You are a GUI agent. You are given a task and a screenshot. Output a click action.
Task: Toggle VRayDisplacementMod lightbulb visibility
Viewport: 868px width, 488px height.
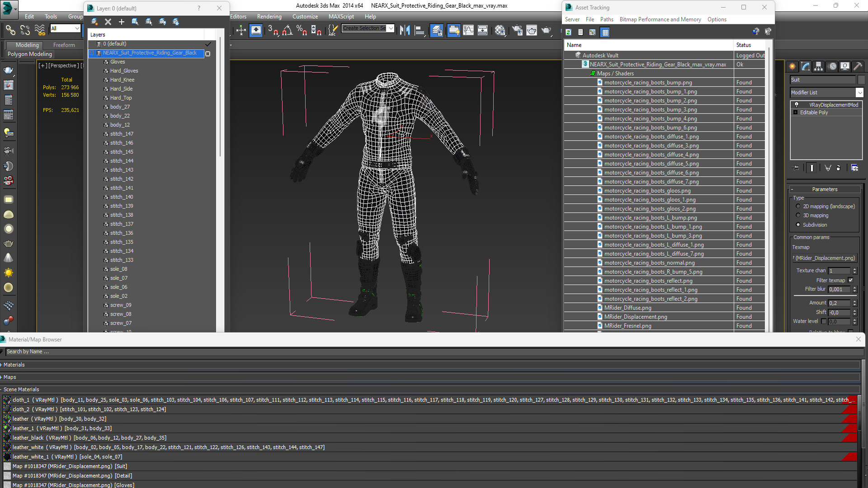coord(797,104)
